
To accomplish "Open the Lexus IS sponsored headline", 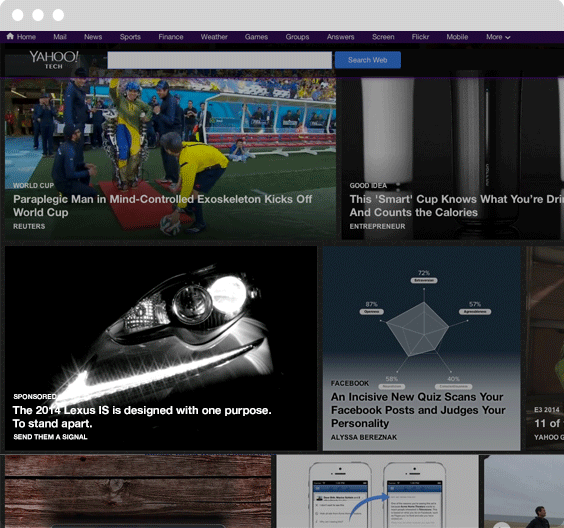I will coord(142,417).
